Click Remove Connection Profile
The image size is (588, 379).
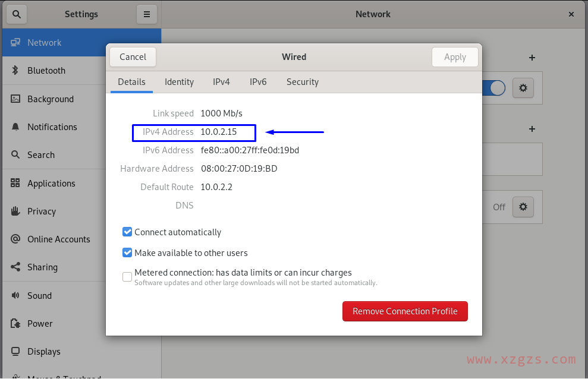(405, 311)
